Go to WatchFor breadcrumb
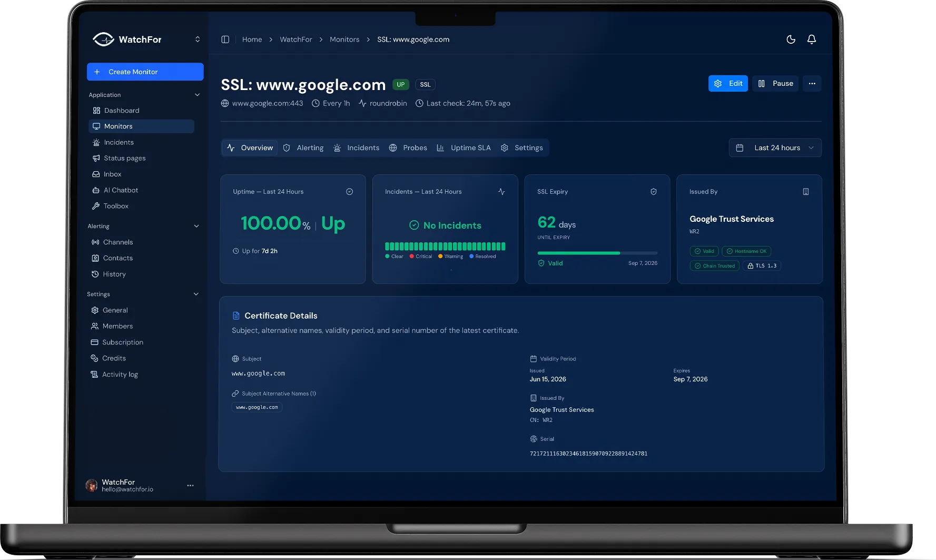This screenshot has height=560, width=936. [x=295, y=40]
